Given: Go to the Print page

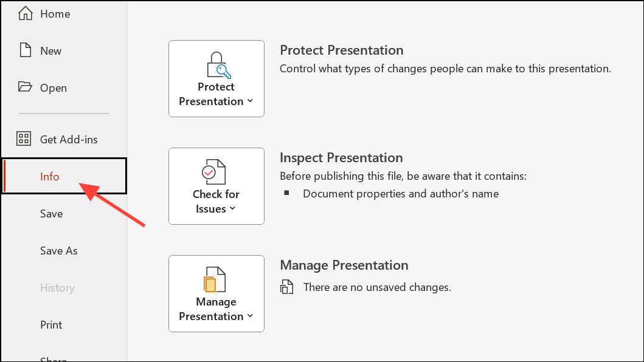Looking at the screenshot, I should [x=51, y=324].
